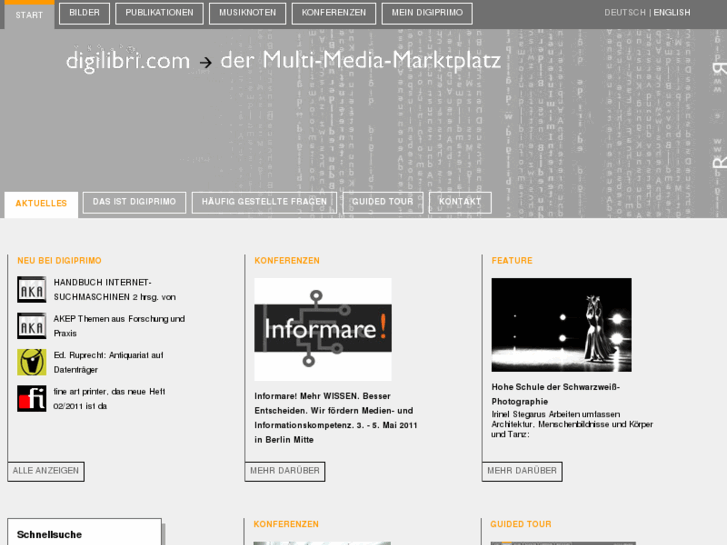727x545 pixels.
Task: Switch language to ENGLISH
Action: [672, 13]
